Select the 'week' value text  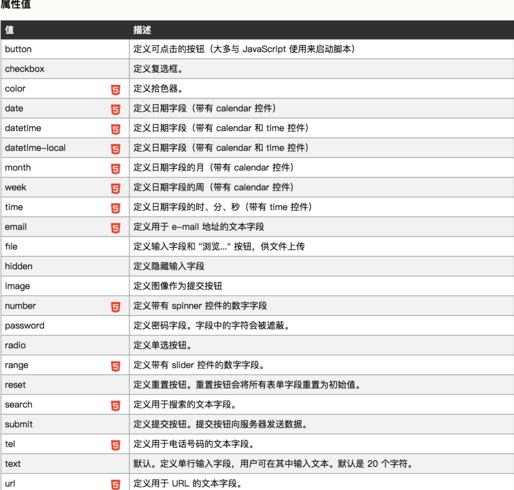coord(15,187)
